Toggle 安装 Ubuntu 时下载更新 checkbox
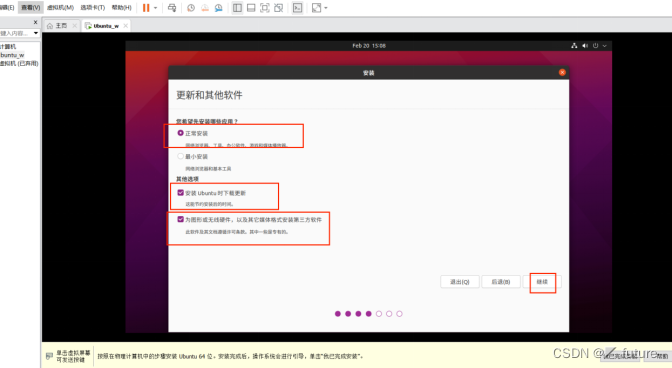This screenshot has width=672, height=368. pyautogui.click(x=180, y=193)
